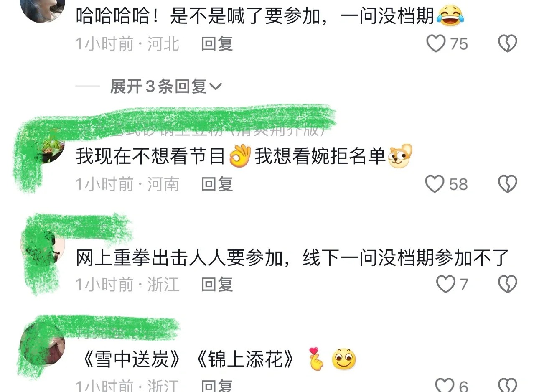Reply to the 雪中送炭 comment
The height and width of the screenshot is (392, 539).
pos(217,385)
